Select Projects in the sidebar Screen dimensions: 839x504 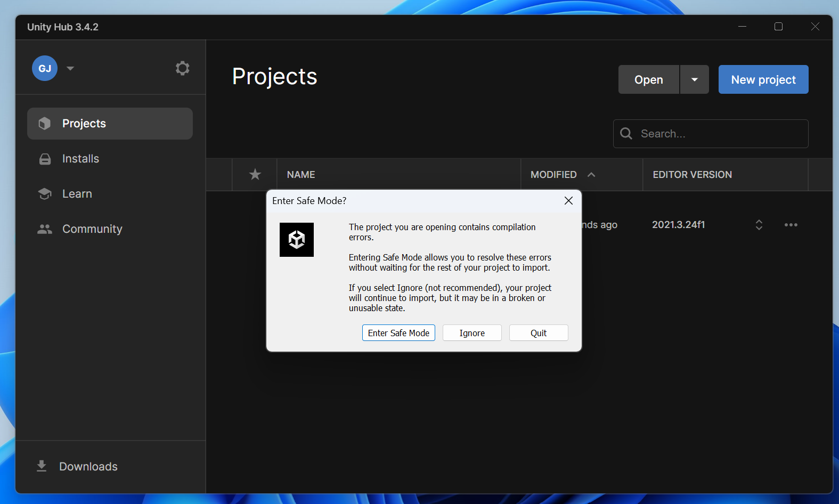(110, 124)
